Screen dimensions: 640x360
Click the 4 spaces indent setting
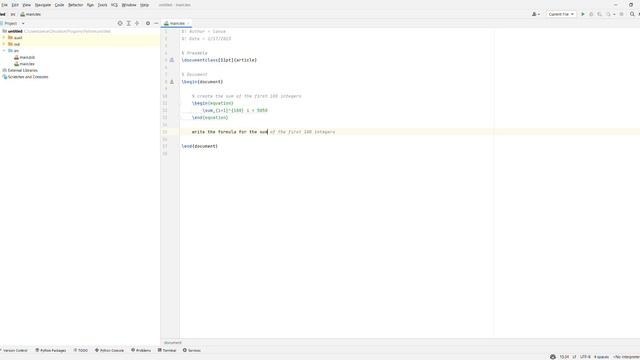[601, 357]
